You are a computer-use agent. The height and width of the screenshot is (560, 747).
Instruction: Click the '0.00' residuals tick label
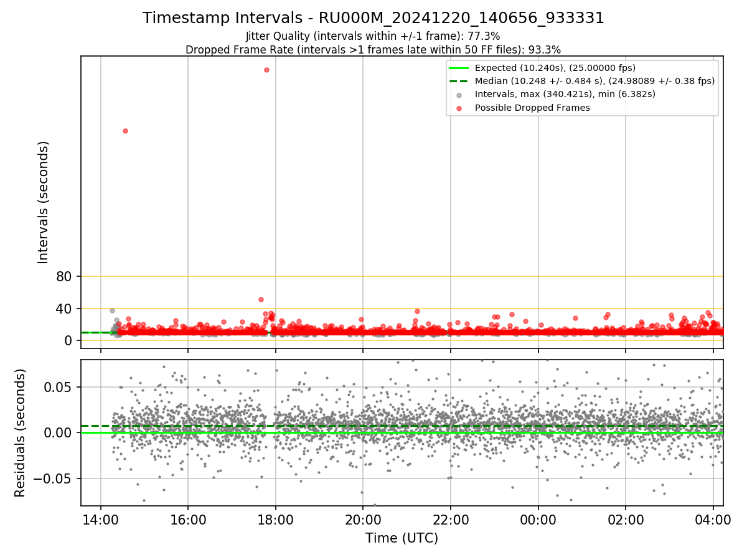pos(58,432)
